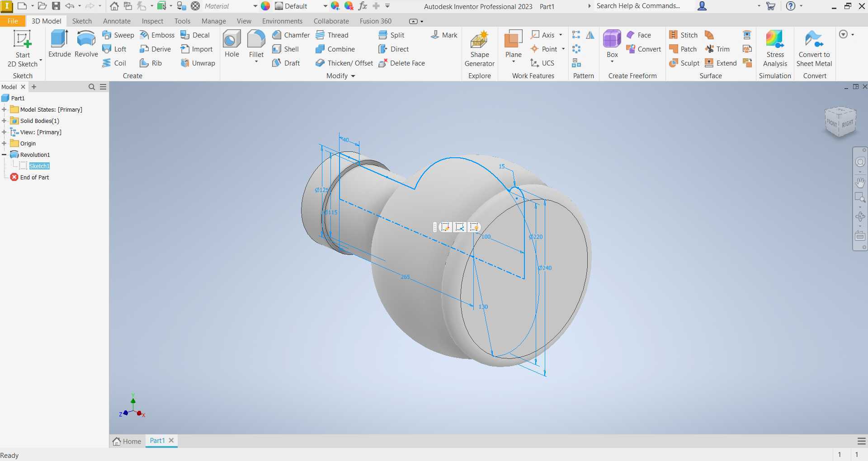Activate the Coil tool

[x=114, y=63]
